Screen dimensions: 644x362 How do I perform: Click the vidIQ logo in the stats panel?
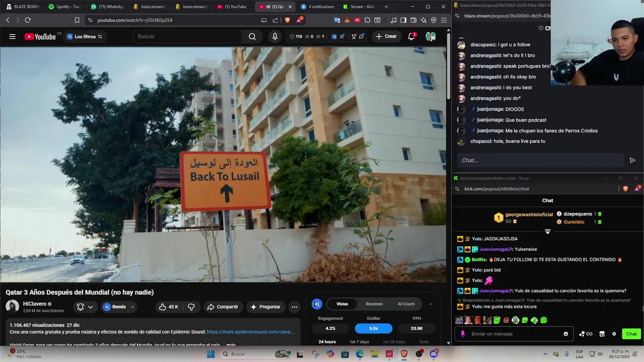[317, 304]
